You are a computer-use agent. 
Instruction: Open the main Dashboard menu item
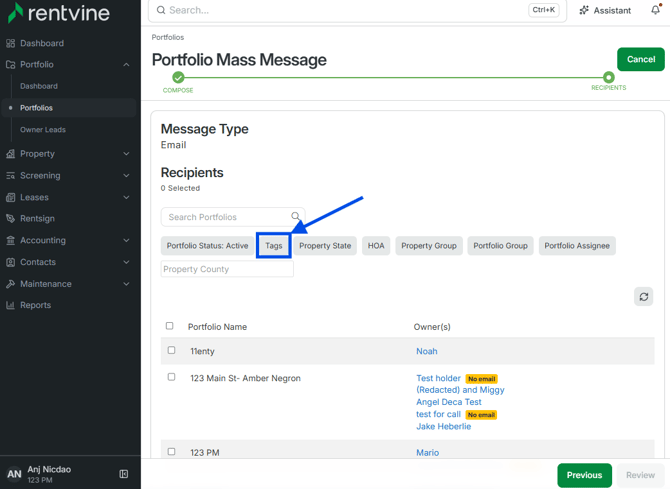(42, 43)
